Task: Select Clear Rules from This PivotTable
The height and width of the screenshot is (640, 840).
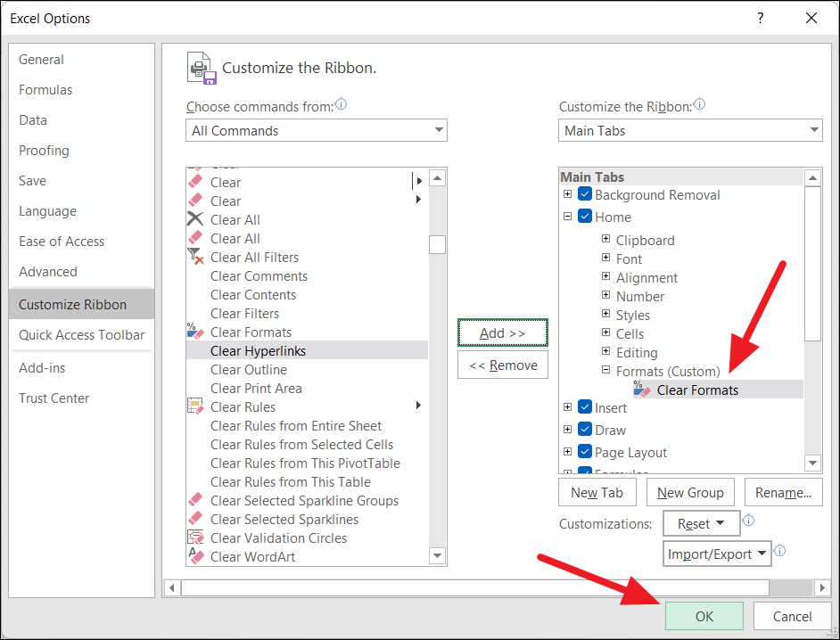Action: (307, 463)
